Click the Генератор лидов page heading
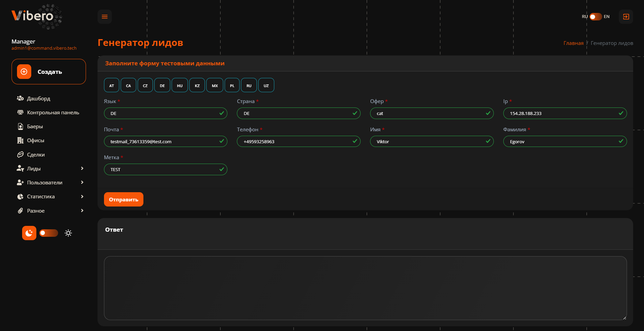This screenshot has height=331, width=644. (x=140, y=43)
